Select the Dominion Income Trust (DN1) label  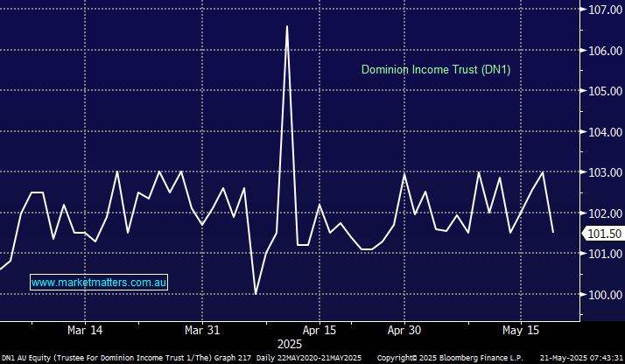click(436, 70)
